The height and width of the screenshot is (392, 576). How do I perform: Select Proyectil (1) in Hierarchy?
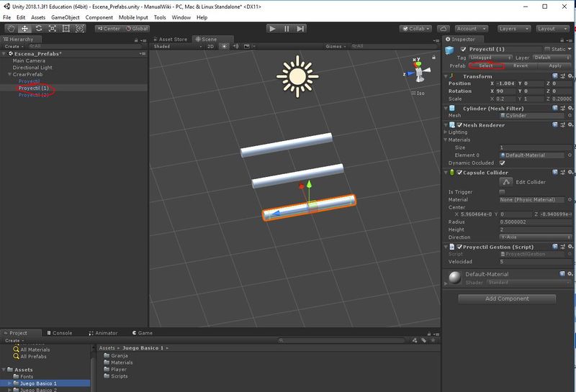33,88
